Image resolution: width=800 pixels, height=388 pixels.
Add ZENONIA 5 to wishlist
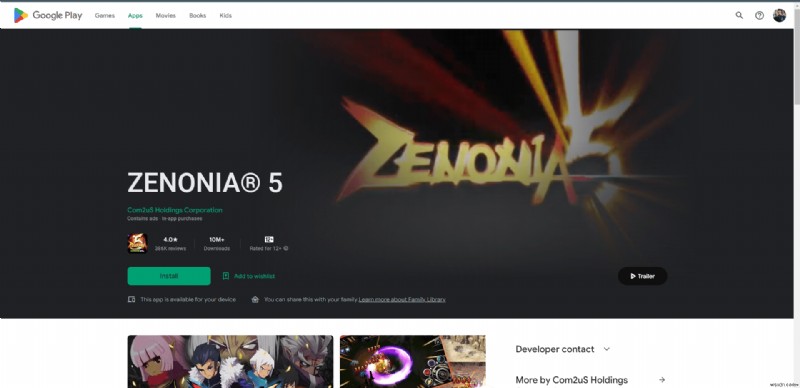coord(248,276)
